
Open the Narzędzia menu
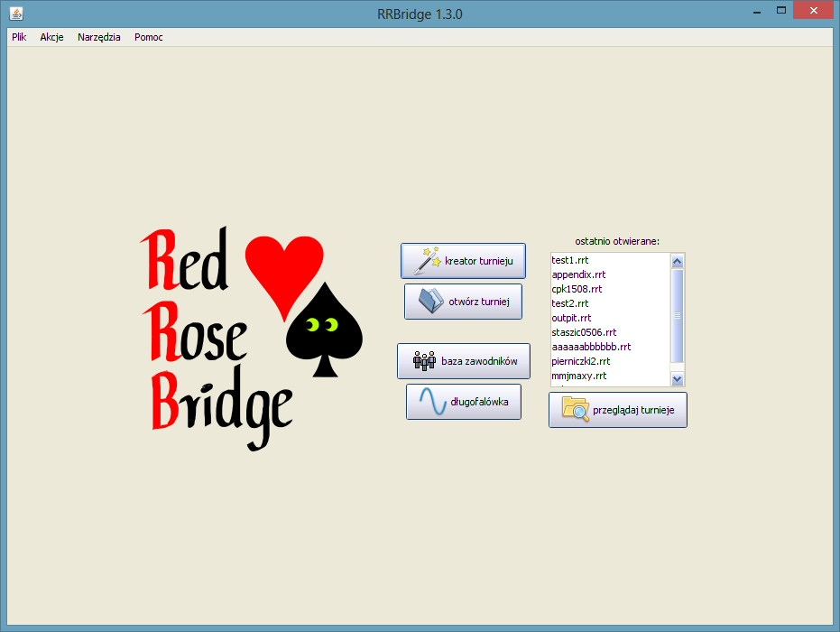click(99, 37)
